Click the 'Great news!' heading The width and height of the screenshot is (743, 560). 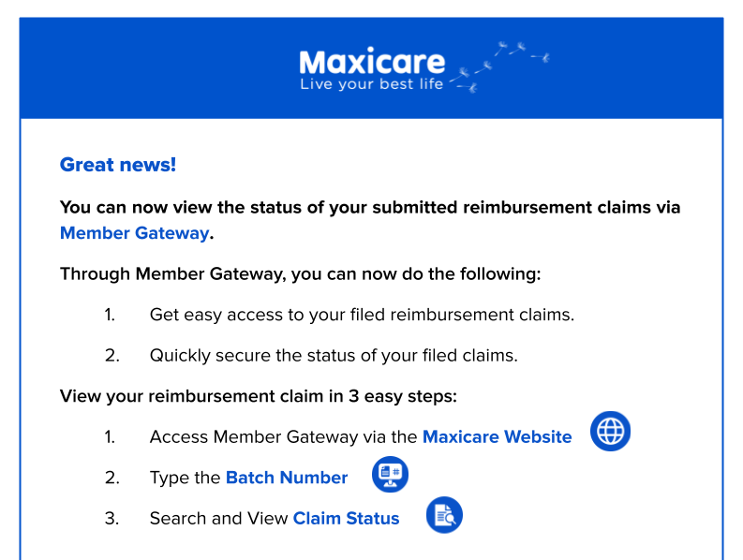pos(118,165)
